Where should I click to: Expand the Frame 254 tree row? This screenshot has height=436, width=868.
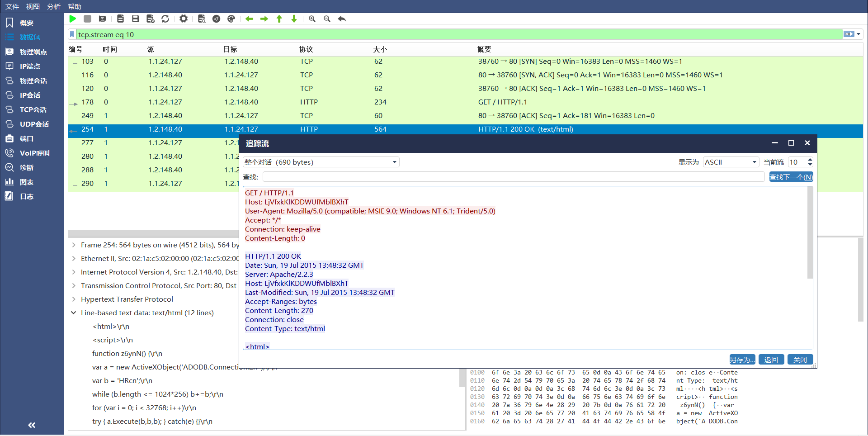[74, 245]
